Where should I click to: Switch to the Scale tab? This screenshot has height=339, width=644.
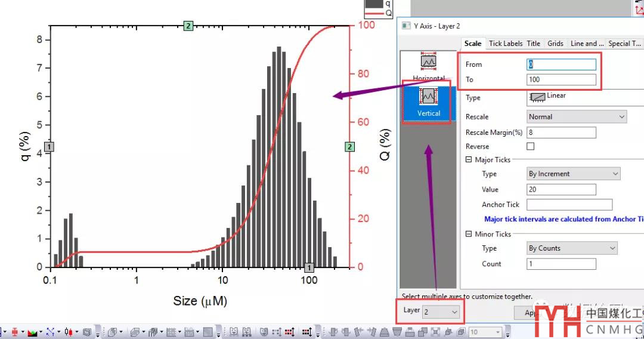[473, 43]
